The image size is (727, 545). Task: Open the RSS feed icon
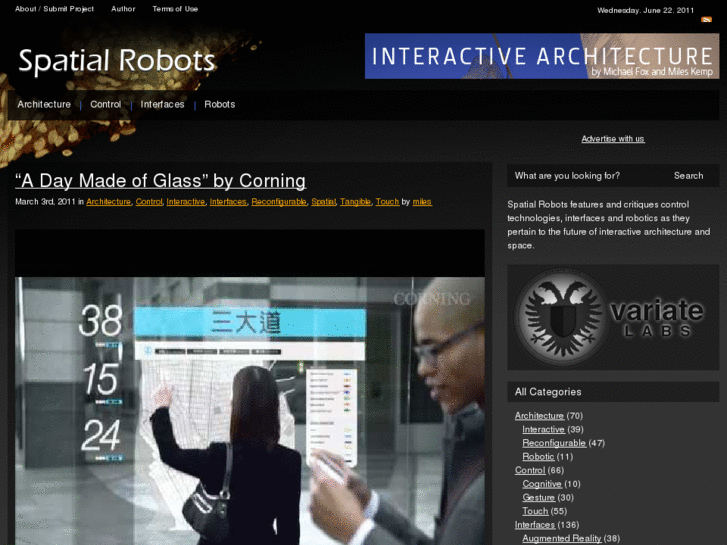[x=706, y=19]
